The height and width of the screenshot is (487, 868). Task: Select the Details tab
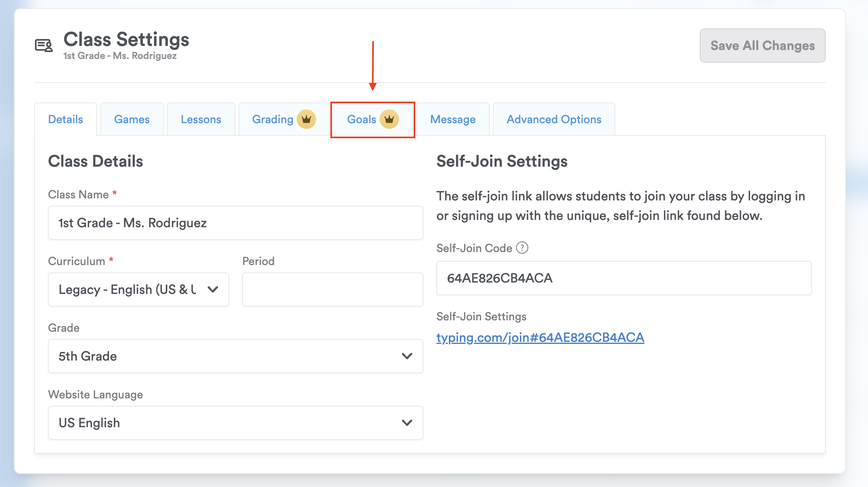point(65,120)
